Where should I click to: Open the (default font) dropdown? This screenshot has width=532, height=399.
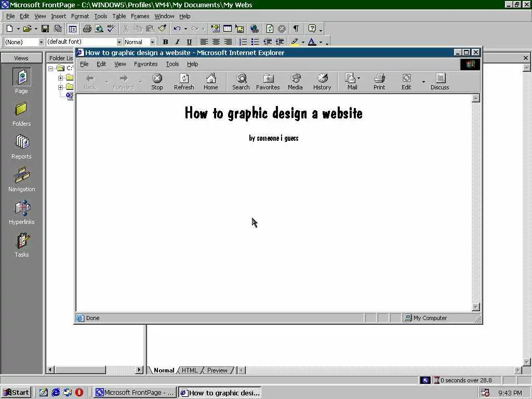119,42
